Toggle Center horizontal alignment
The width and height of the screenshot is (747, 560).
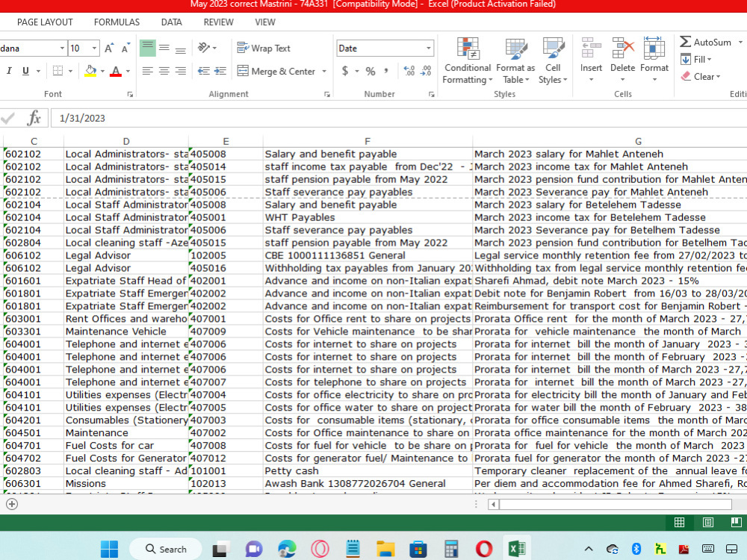point(164,71)
